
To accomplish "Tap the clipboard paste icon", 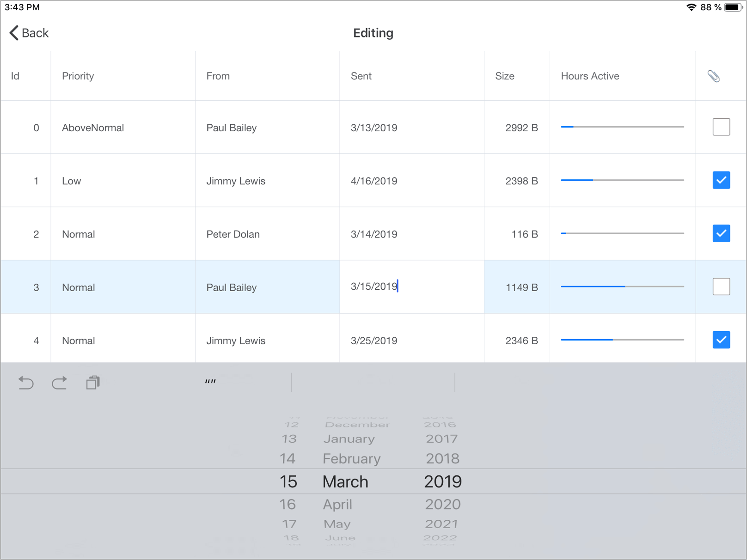I will pyautogui.click(x=93, y=383).
